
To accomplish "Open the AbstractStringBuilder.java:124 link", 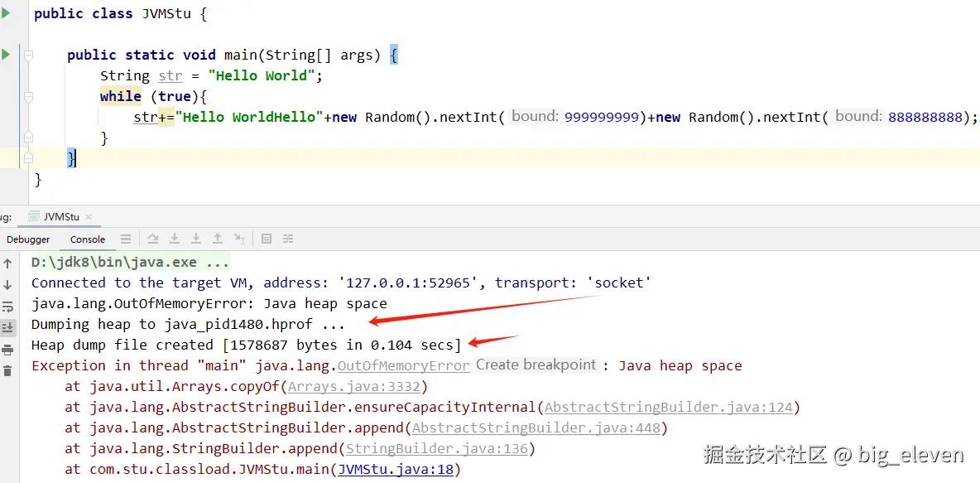I will click(668, 408).
